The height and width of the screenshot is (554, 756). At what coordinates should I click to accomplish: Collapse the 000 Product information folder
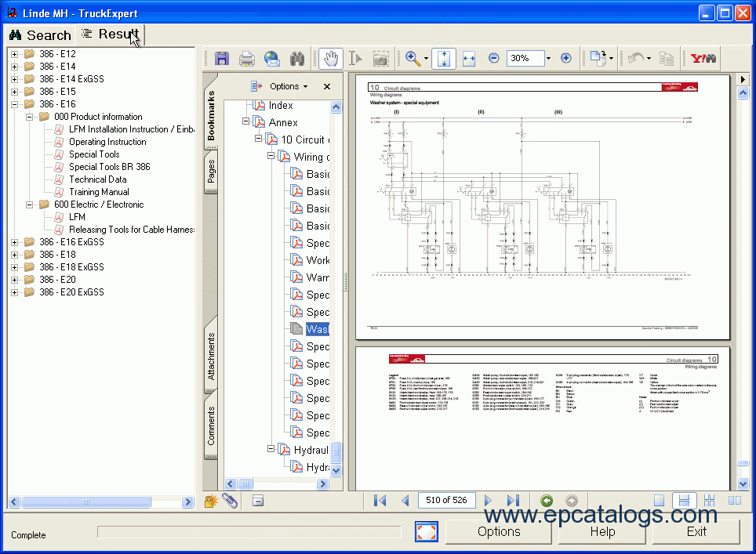coord(30,117)
